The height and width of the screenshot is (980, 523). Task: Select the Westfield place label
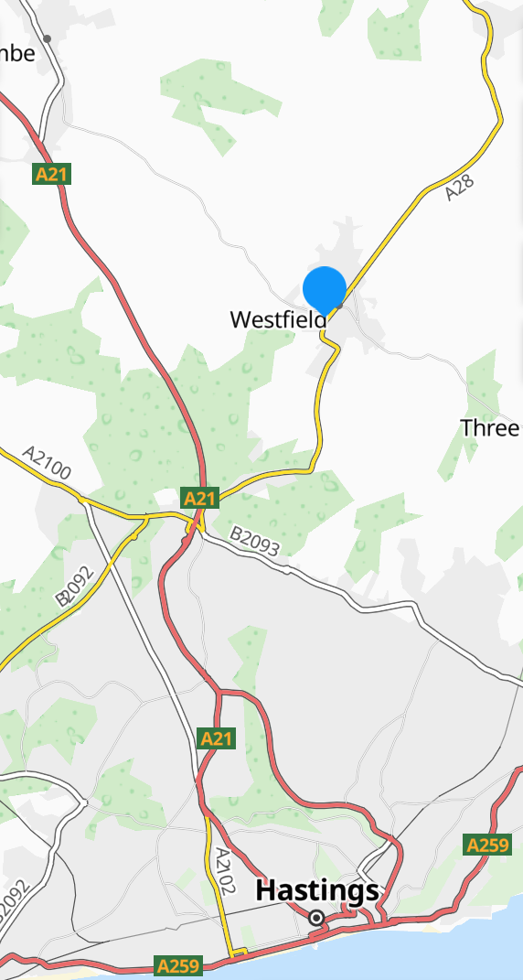coord(278,319)
